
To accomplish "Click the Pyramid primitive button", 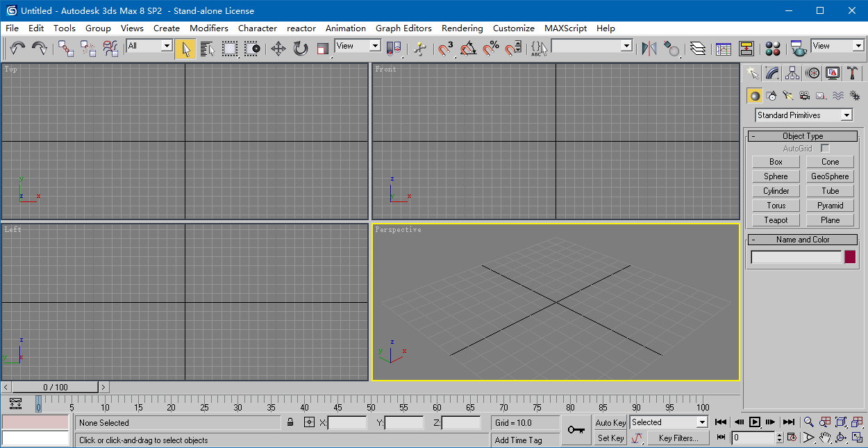I will click(x=830, y=206).
